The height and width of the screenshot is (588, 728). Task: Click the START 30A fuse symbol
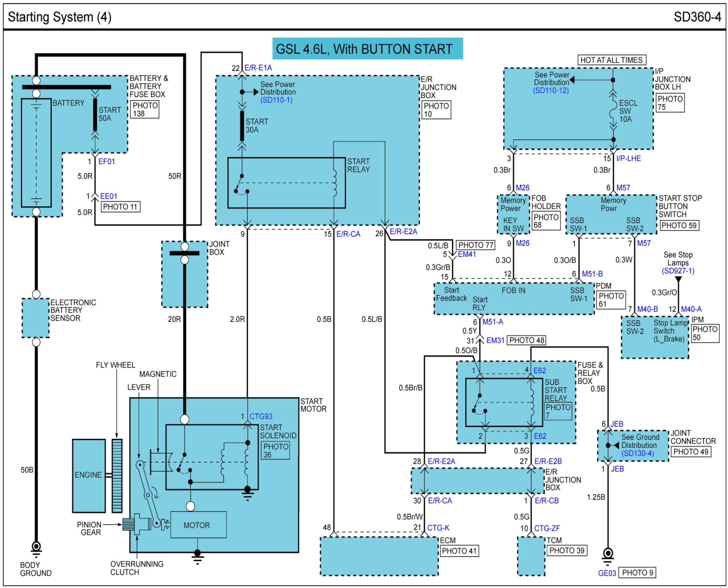242,126
